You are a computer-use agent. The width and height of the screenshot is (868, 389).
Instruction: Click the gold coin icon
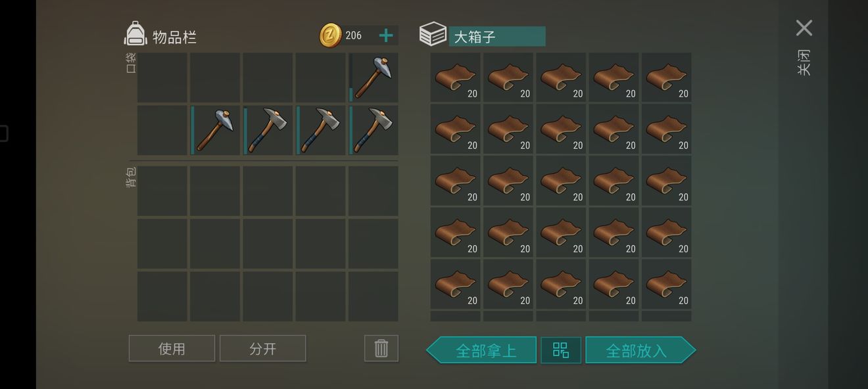click(331, 35)
